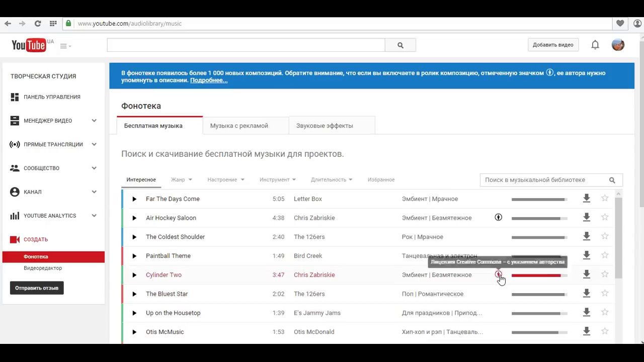Screen dimensions: 644x362
Task: Star Paintball Theme as favorite
Action: pos(605,255)
